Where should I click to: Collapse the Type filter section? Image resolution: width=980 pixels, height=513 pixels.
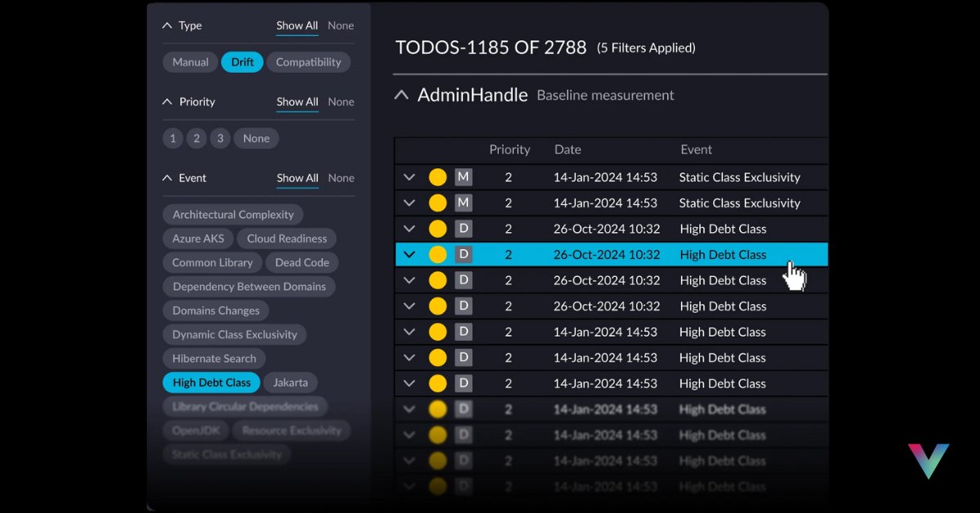tap(168, 25)
